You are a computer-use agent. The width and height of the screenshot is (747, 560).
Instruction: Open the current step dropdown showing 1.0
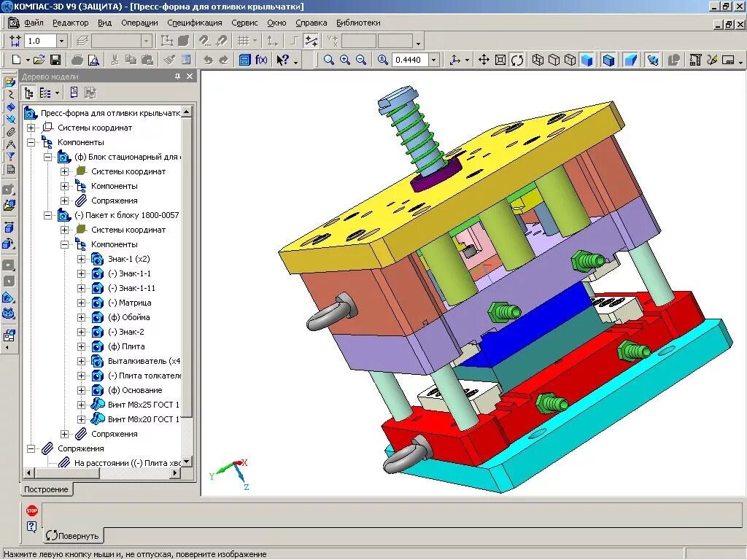[x=61, y=41]
